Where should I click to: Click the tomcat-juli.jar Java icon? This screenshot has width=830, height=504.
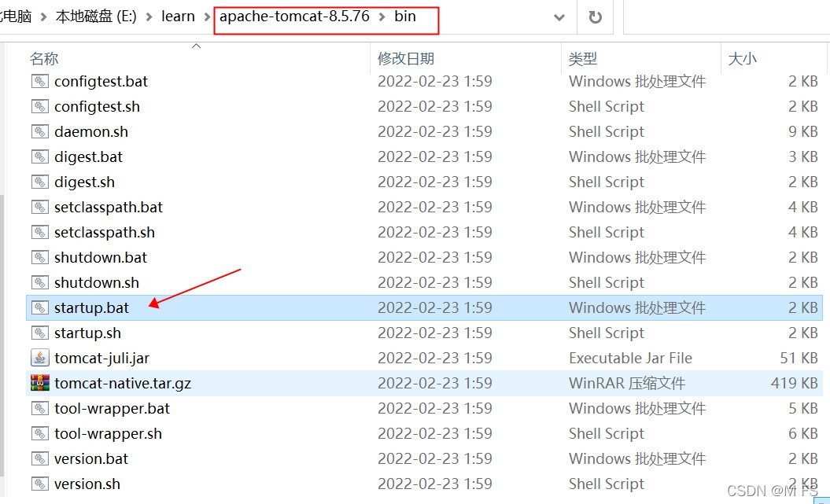click(39, 358)
